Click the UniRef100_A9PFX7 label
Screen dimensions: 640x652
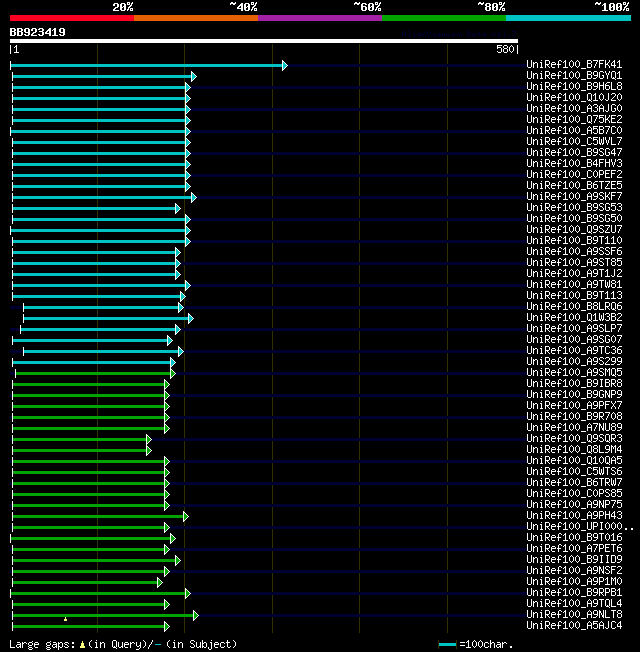pos(574,405)
